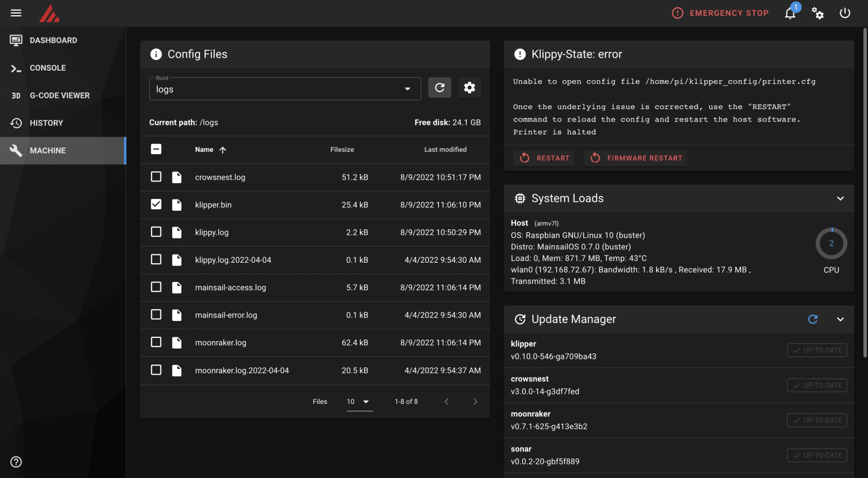Open the Root logs dropdown
This screenshot has height=478, width=868.
click(285, 89)
